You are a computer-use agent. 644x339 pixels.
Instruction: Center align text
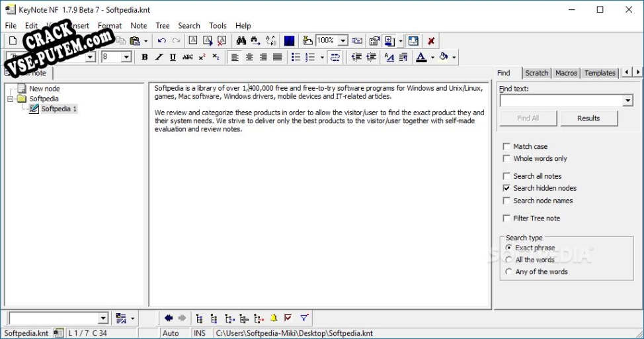[x=249, y=57]
